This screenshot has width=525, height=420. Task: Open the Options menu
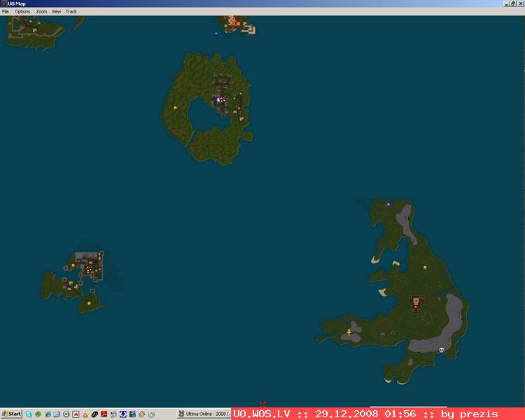pos(22,11)
